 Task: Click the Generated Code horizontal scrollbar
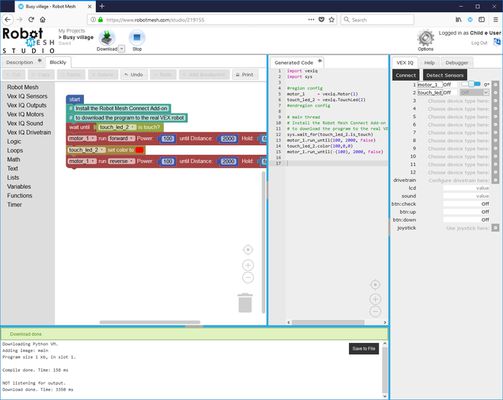[x=328, y=322]
